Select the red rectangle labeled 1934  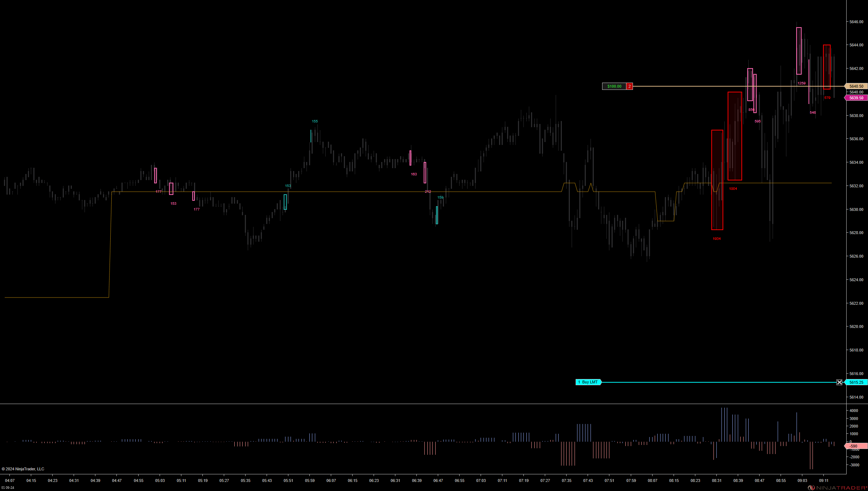717,180
